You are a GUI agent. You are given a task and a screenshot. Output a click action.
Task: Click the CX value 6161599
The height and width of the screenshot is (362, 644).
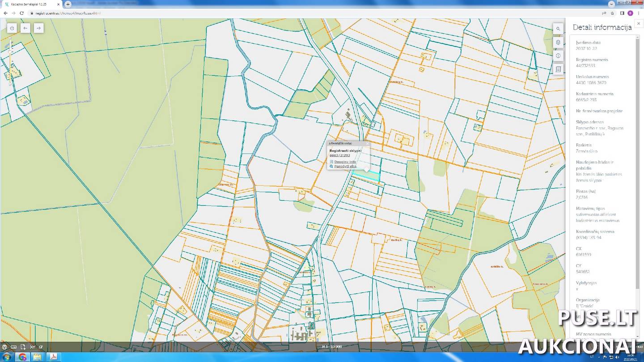pyautogui.click(x=584, y=254)
